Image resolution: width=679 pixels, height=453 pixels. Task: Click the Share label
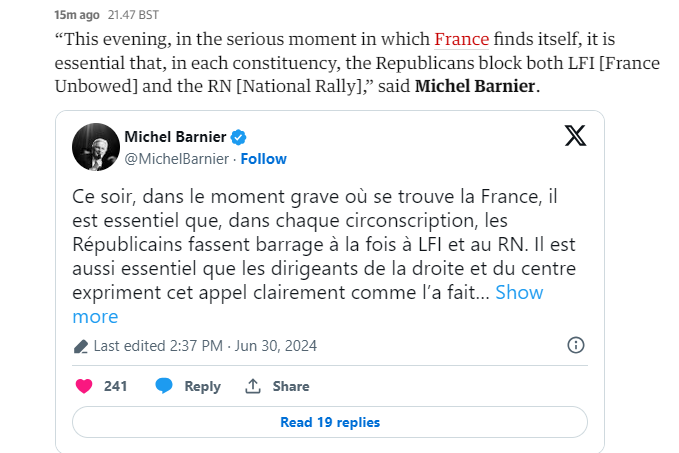(291, 386)
